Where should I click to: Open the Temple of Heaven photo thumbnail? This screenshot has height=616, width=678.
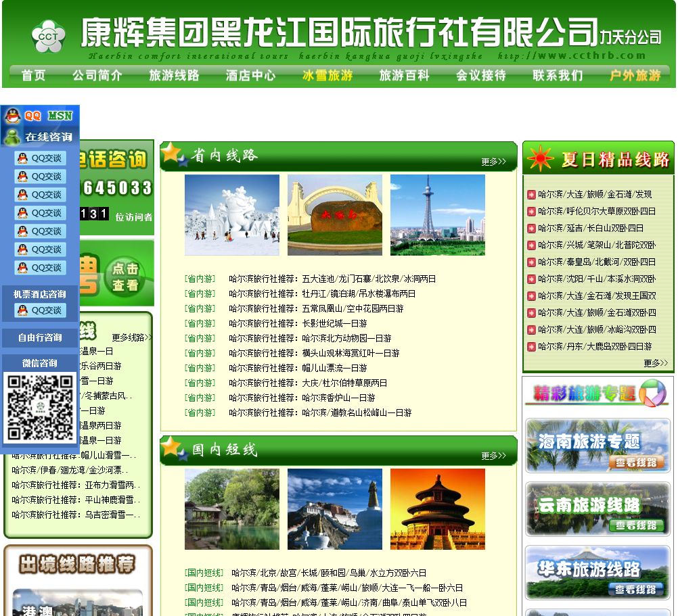pos(438,509)
